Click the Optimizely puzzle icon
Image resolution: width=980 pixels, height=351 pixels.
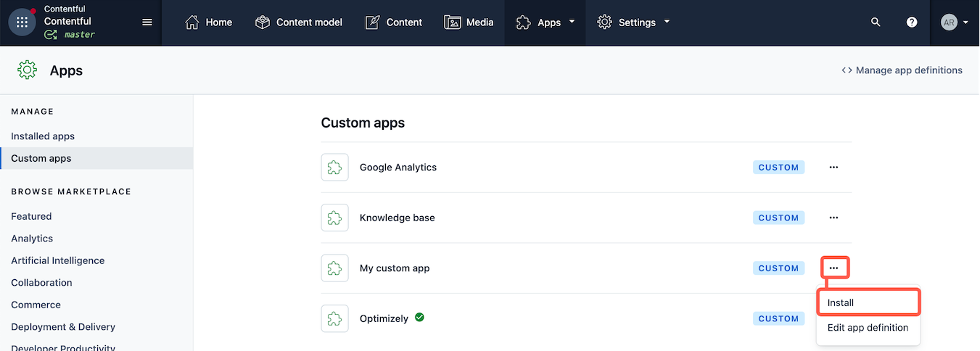(x=334, y=318)
